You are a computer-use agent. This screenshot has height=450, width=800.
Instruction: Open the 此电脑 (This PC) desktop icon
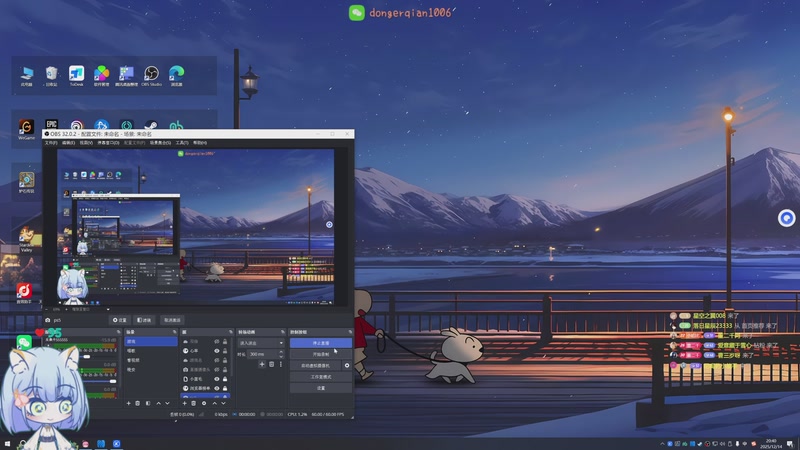click(x=27, y=76)
